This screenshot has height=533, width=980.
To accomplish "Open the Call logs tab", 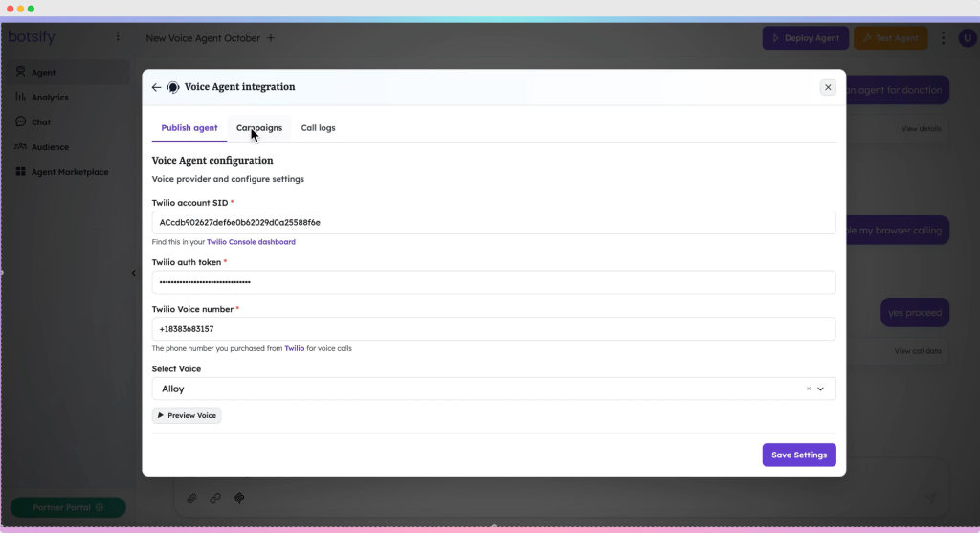I will [318, 128].
